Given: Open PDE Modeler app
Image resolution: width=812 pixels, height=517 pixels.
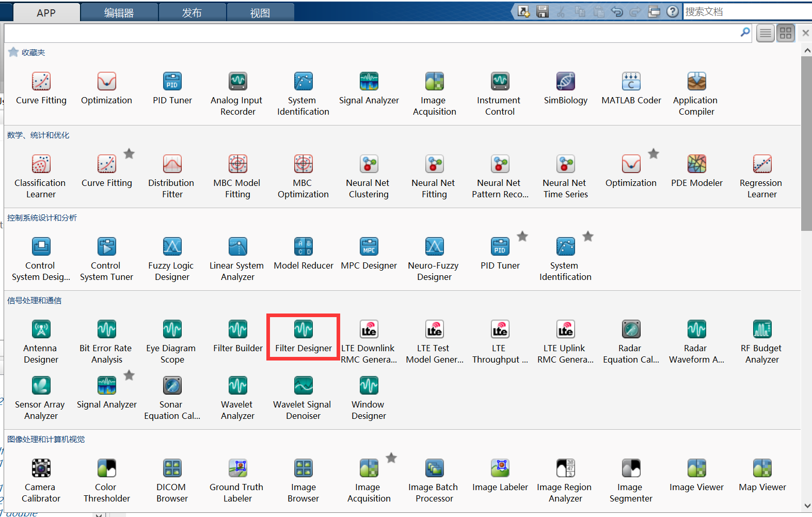Looking at the screenshot, I should [697, 171].
